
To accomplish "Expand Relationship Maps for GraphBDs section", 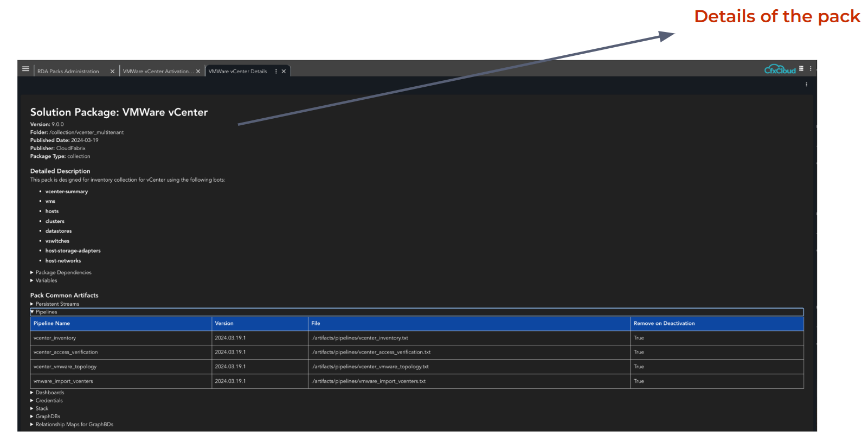I will 74,425.
